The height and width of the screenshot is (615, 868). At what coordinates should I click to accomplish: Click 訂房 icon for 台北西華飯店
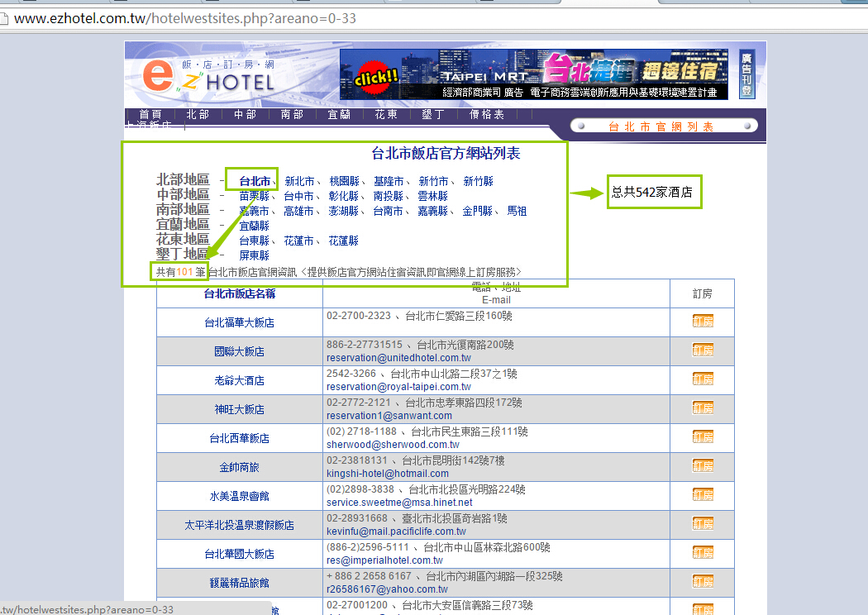[x=703, y=436]
